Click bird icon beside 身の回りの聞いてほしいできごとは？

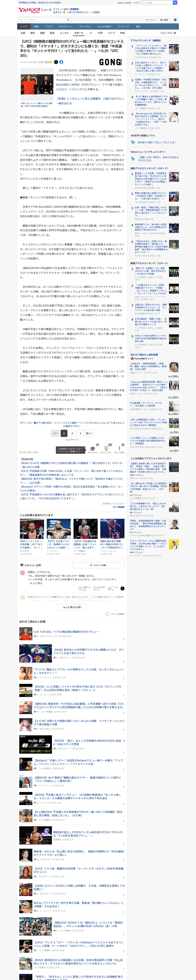[x=133, y=142]
